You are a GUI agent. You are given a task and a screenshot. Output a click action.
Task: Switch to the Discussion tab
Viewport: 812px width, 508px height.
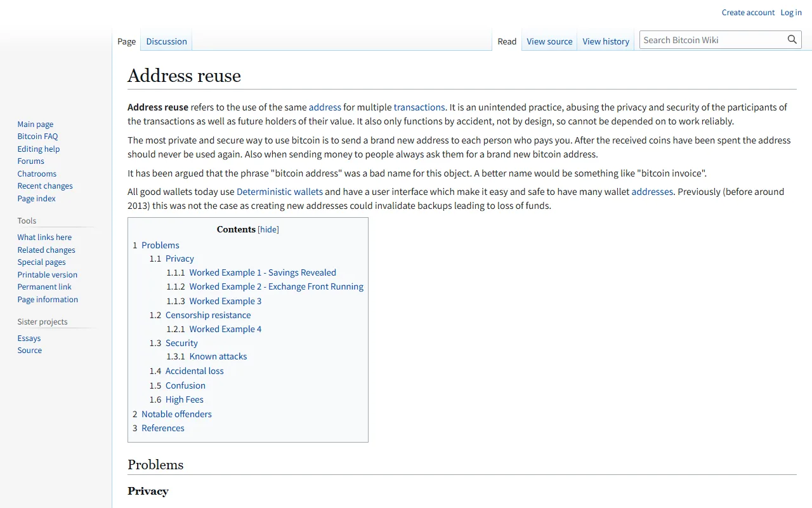pos(166,41)
